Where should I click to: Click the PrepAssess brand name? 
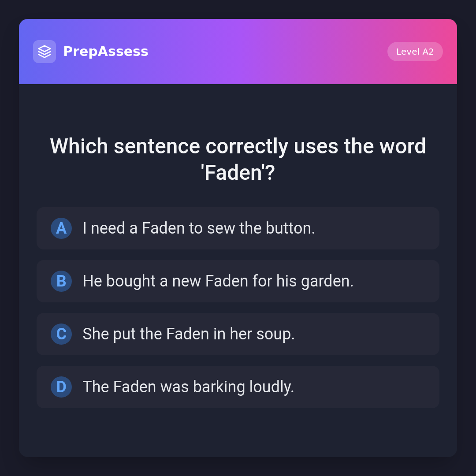point(106,52)
